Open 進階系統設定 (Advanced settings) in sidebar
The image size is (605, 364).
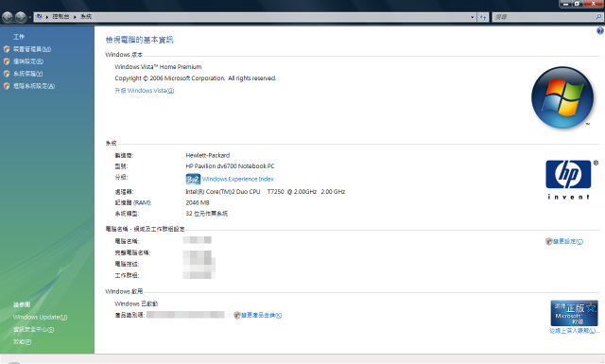click(x=34, y=86)
